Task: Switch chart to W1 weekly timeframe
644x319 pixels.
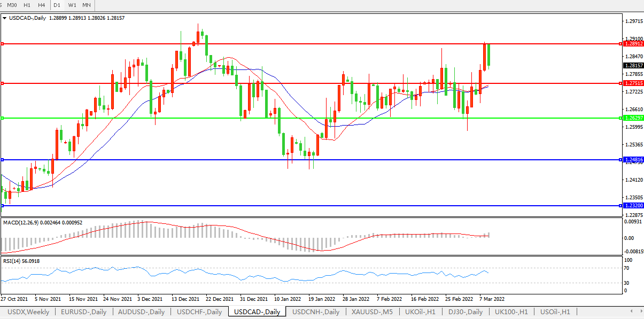Action: click(72, 5)
